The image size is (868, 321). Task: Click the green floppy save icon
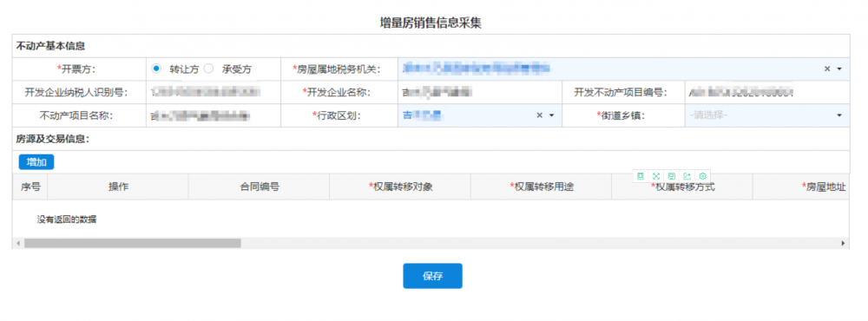tap(671, 176)
